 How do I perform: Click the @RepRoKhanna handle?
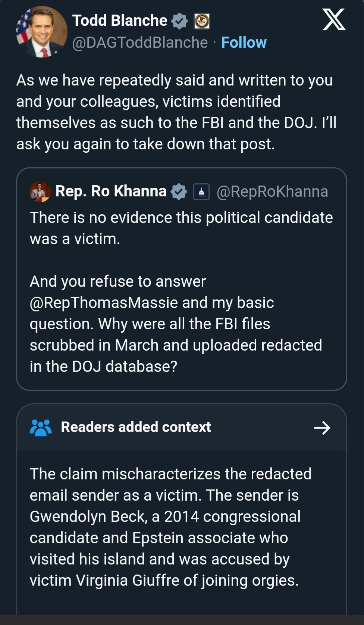[x=272, y=191]
